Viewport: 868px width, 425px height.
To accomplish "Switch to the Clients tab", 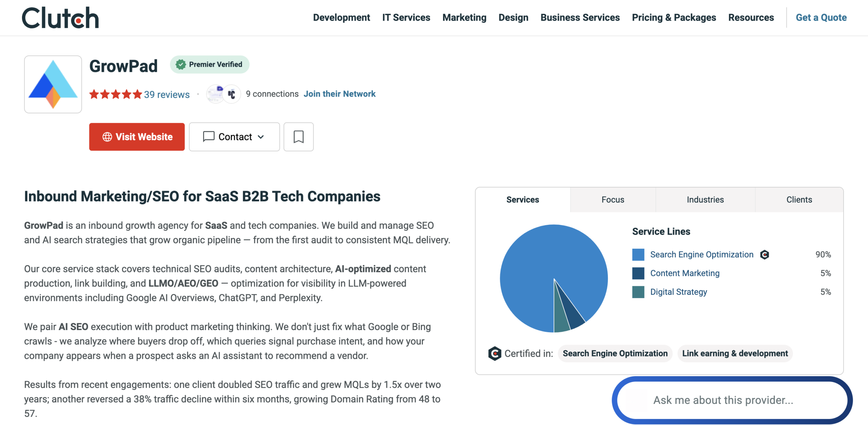I will 799,200.
